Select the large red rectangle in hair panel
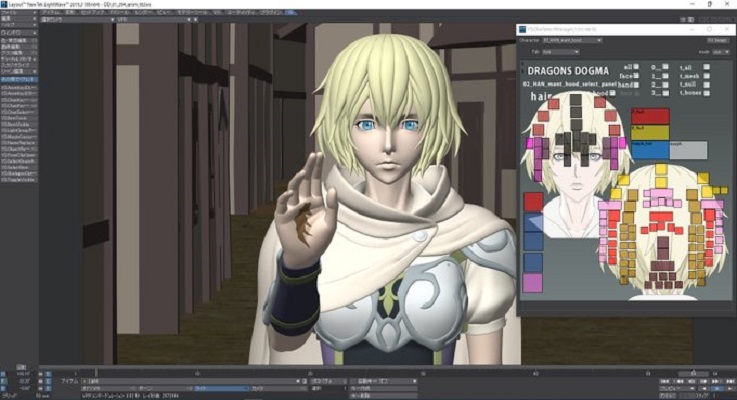The width and height of the screenshot is (737, 400). [x=650, y=116]
